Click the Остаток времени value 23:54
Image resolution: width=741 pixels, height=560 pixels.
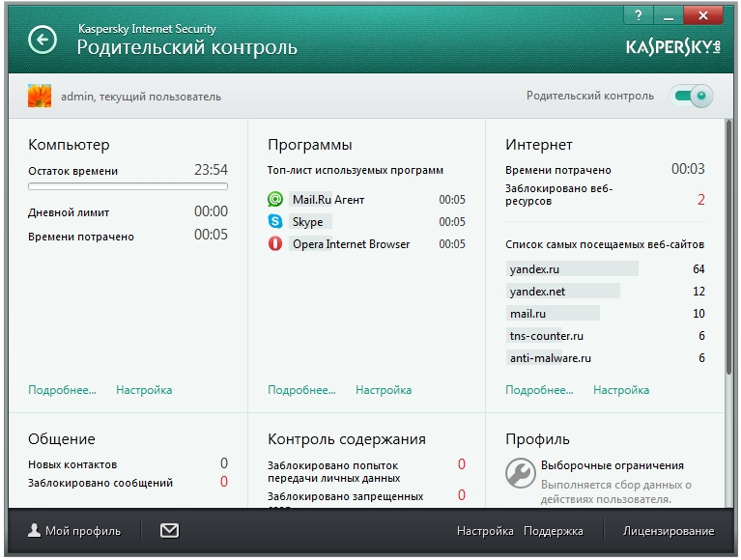tap(211, 170)
